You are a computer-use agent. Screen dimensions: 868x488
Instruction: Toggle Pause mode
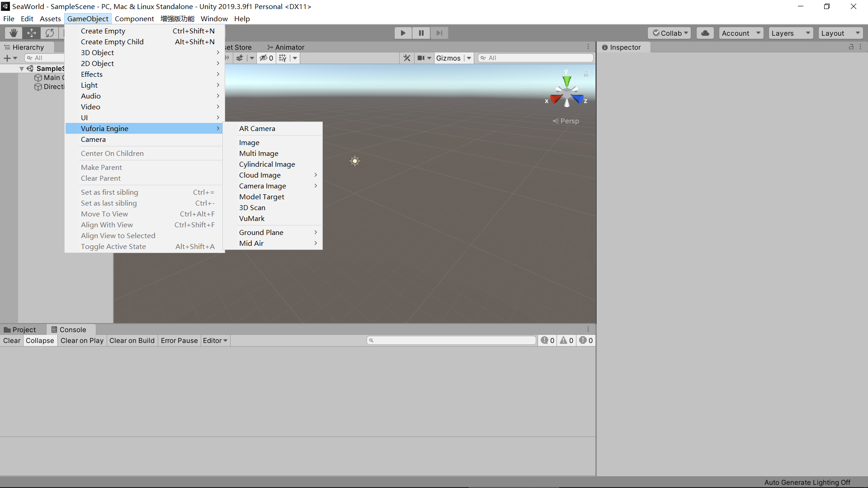421,33
